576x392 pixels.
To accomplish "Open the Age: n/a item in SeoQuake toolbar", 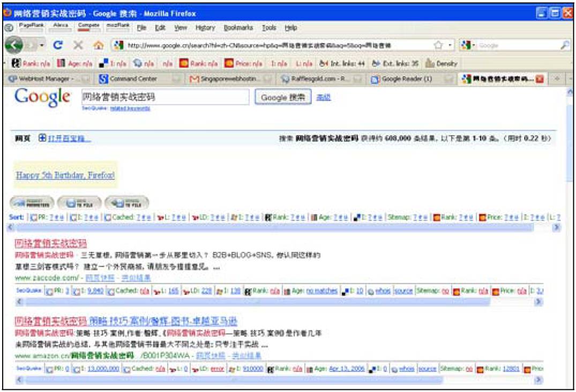I will coord(74,64).
